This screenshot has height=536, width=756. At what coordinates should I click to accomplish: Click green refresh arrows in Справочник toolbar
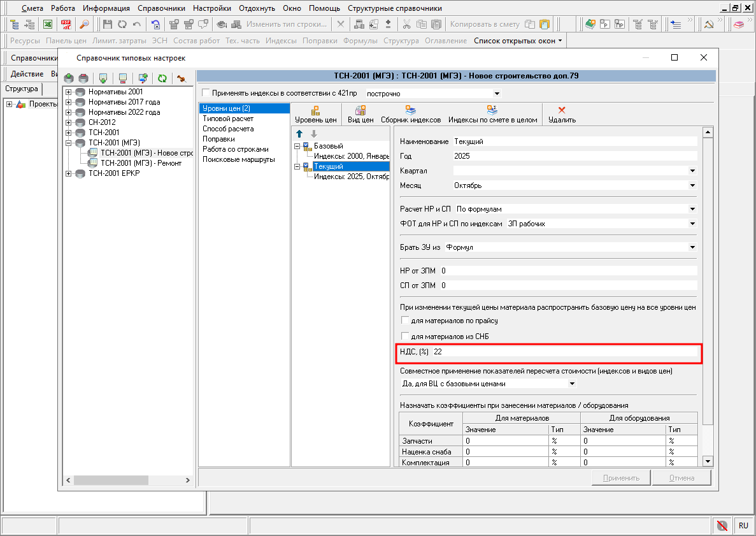pos(162,78)
